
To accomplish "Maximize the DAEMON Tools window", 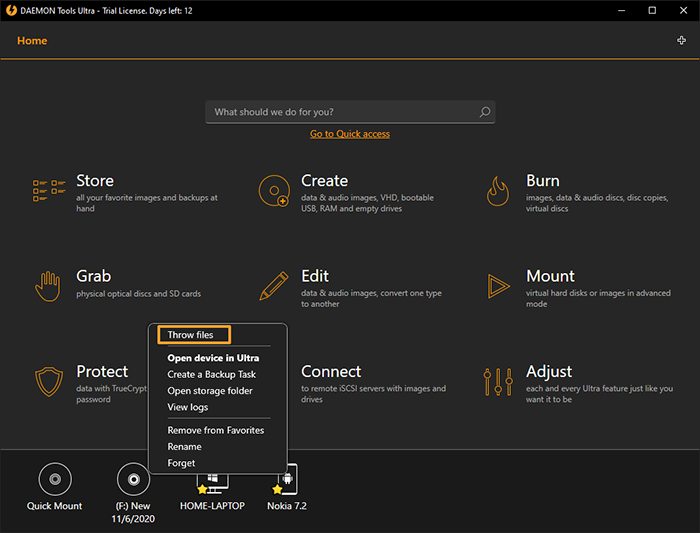I will pyautogui.click(x=652, y=10).
